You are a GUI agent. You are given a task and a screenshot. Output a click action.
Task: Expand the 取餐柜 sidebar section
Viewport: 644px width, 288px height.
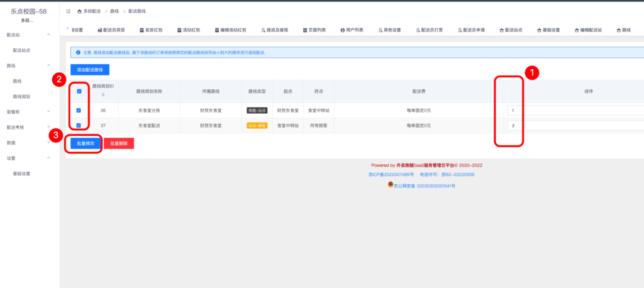(x=48, y=112)
